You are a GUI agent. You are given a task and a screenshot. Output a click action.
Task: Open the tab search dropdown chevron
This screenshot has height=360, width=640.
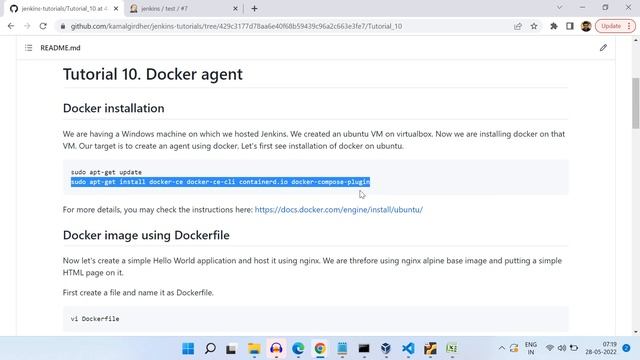pos(560,8)
